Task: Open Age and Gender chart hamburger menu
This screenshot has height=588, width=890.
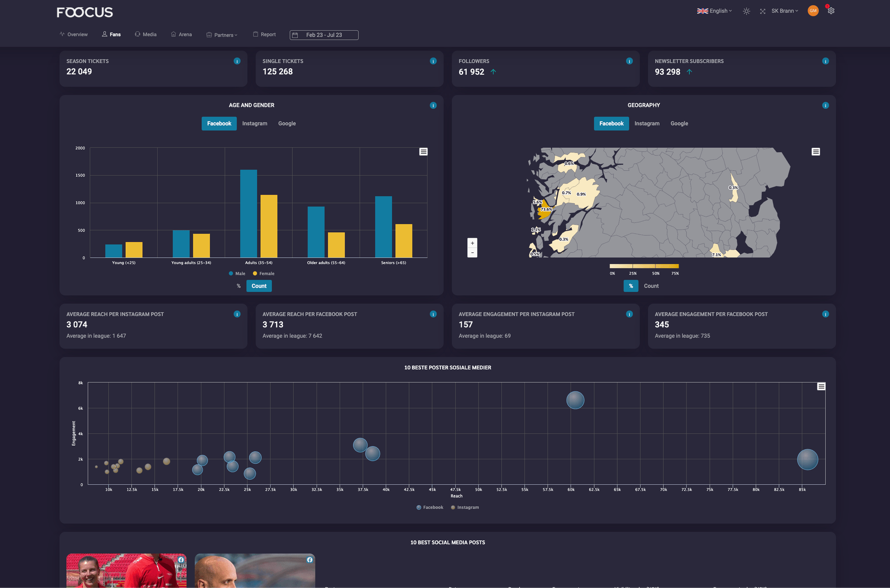Action: coord(423,152)
